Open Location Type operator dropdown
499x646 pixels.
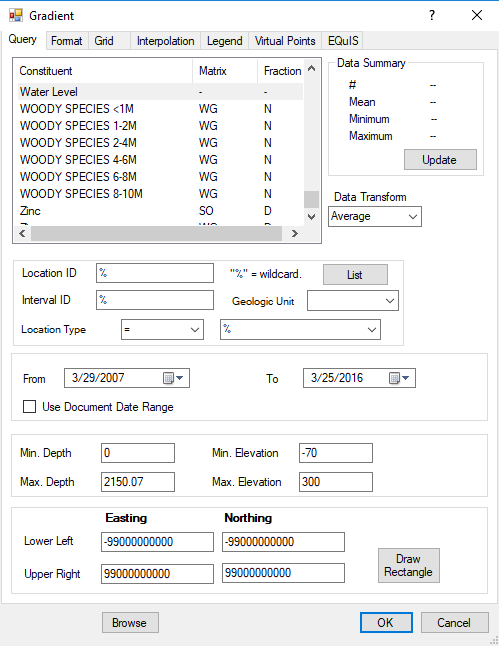pyautogui.click(x=195, y=330)
